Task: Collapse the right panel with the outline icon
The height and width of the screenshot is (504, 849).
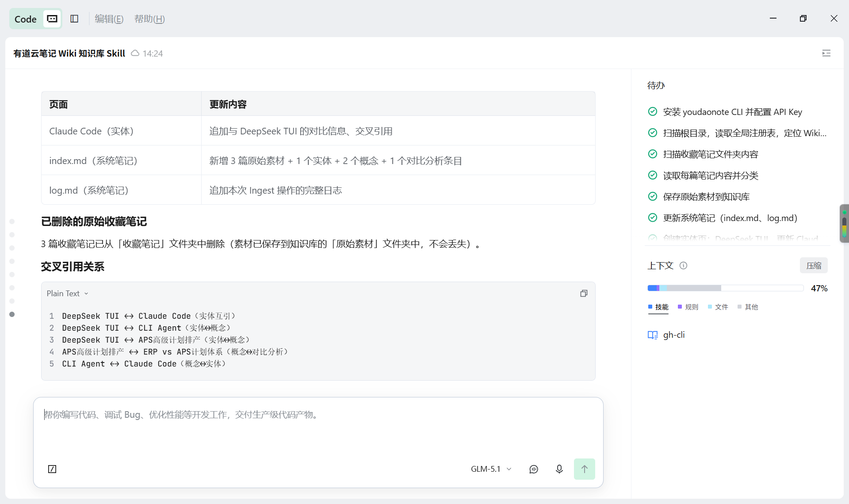Action: (826, 53)
